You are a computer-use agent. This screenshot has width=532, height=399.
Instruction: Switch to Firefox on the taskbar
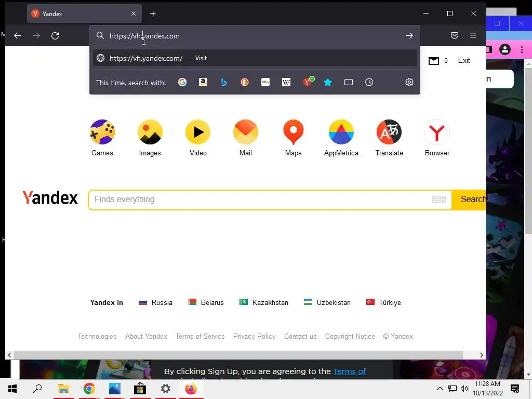tap(191, 389)
